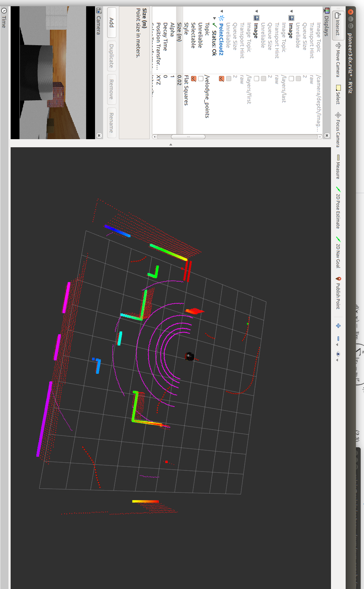Image resolution: width=364 pixels, height=589 pixels.
Task: Activate the Publish Point tool
Action: click(x=338, y=292)
